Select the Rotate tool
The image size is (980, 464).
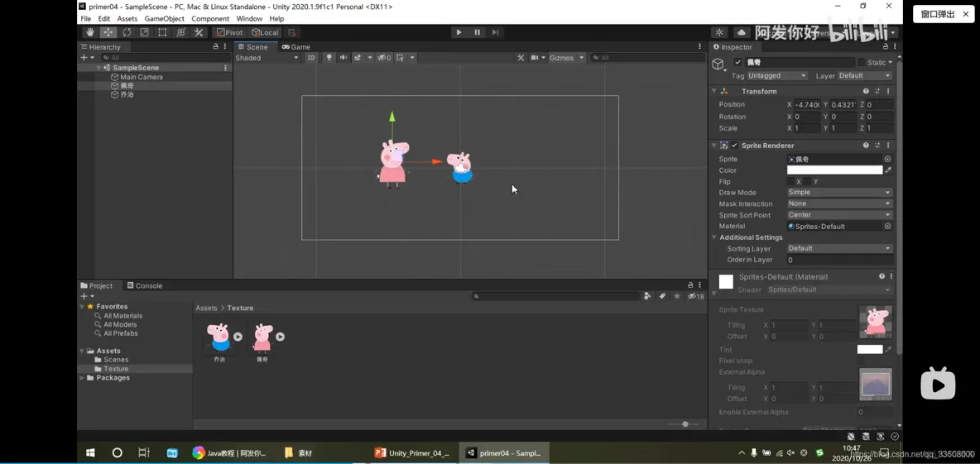pos(127,32)
